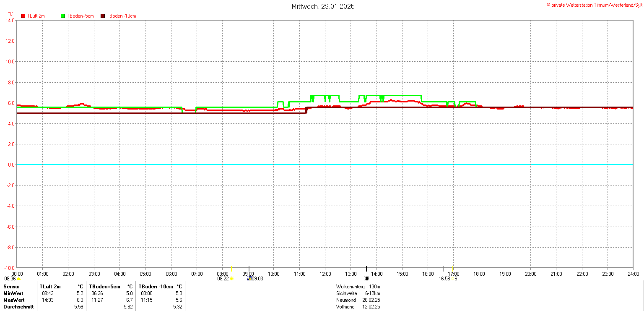Click the blue-yellow icon beside 09:03
Screen dimensions: 644x311
[x=249, y=278]
